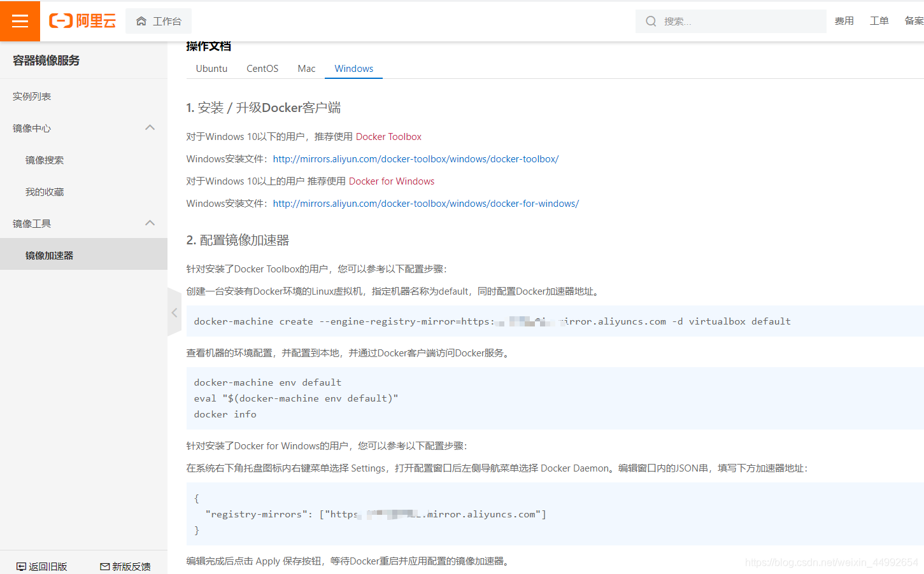This screenshot has width=924, height=574.
Task: Click the "registry-mirrors" JSON line
Action: (376, 514)
